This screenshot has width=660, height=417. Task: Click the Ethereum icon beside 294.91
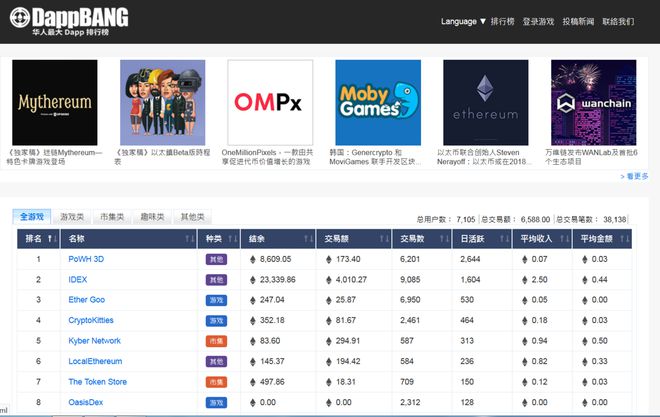point(329,341)
